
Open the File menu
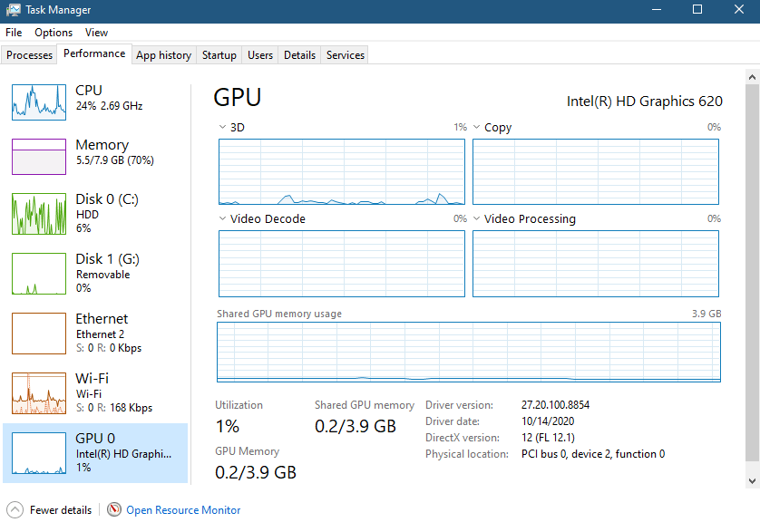coord(14,33)
